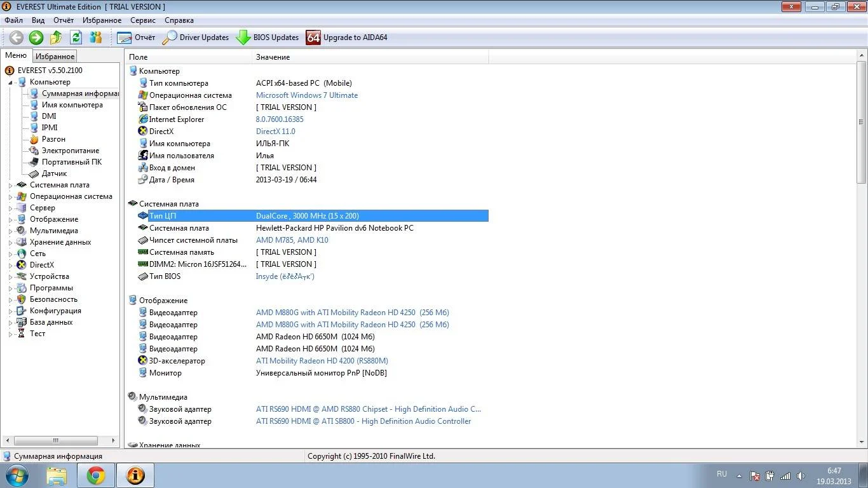Open the Файл menu
This screenshot has width=868, height=488.
point(13,20)
